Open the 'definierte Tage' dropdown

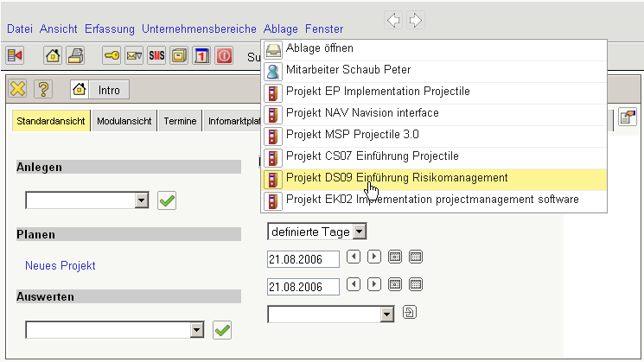360,231
